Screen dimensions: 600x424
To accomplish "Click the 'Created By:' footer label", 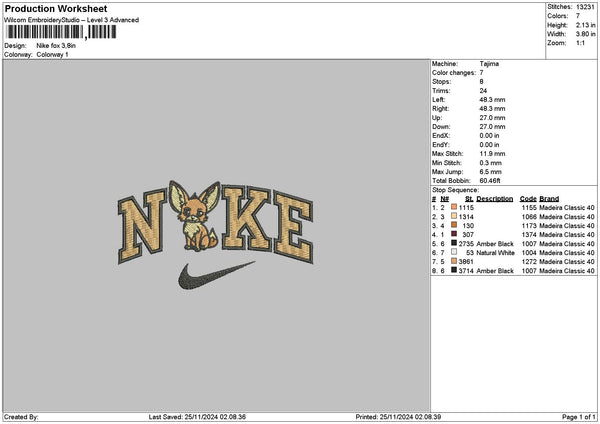I will click(x=21, y=417).
